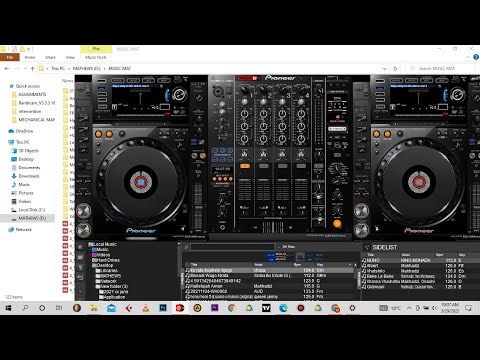
Task: Select Downloads in Explorer navigation pane
Action: coord(29,176)
